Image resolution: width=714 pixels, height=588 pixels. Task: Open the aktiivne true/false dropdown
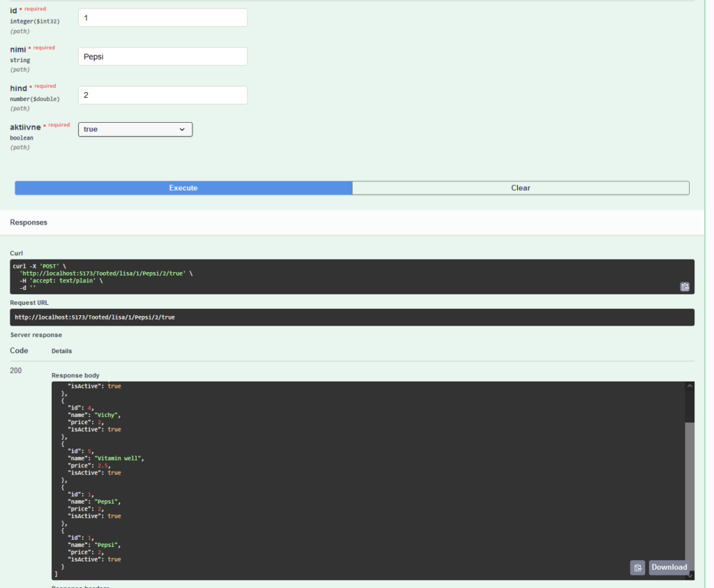[135, 129]
